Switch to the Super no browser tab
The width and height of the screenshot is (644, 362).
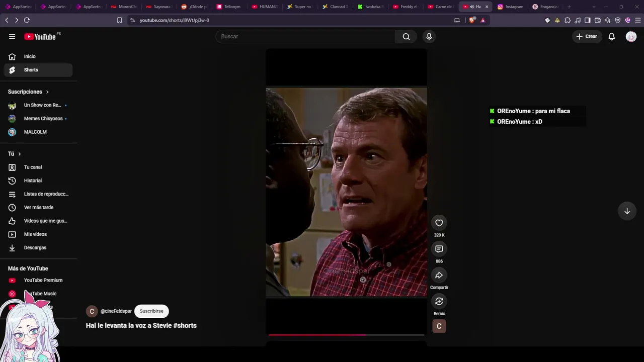[x=299, y=7]
